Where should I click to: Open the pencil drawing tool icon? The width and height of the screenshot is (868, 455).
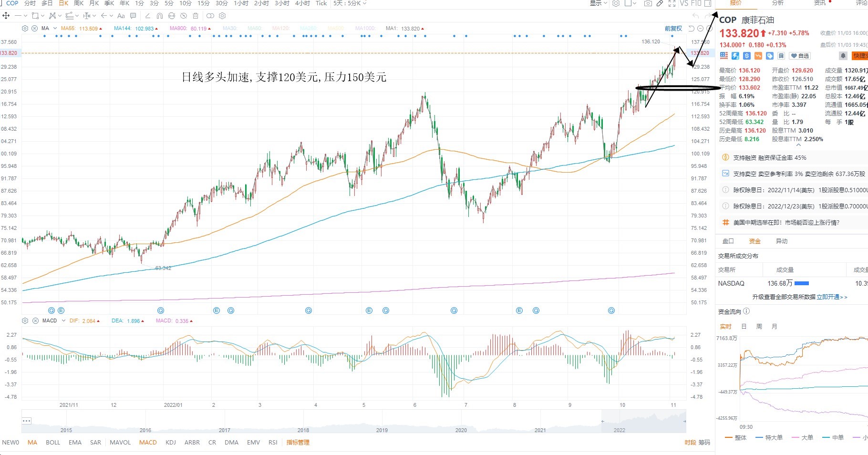pyautogui.click(x=660, y=3)
